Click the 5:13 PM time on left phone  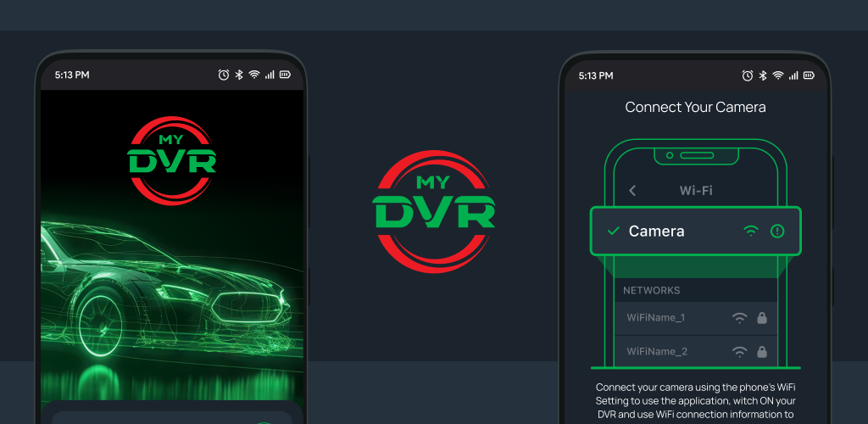(72, 75)
